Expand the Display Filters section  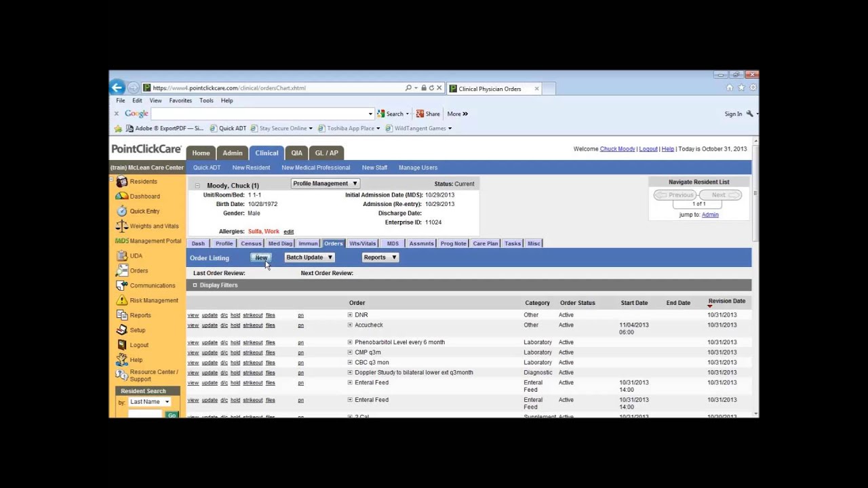pyautogui.click(x=195, y=285)
